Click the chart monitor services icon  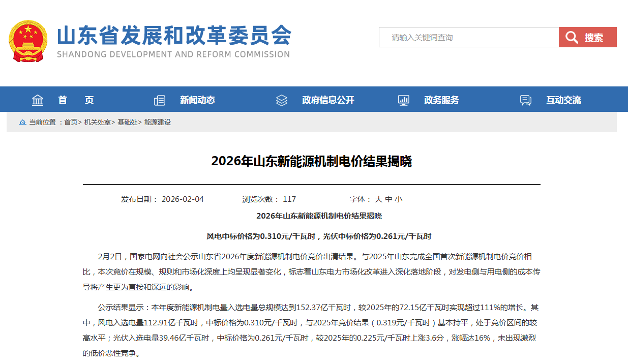[x=404, y=100]
